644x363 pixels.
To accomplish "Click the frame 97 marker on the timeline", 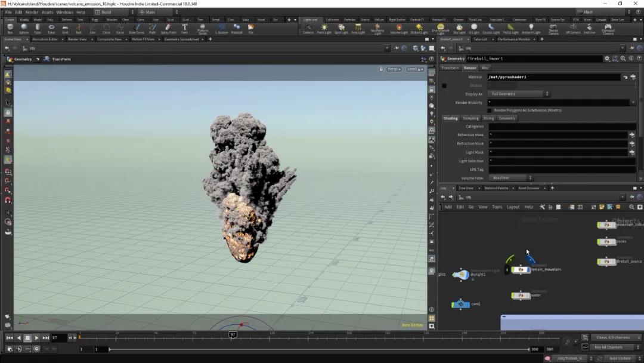I will tap(233, 335).
